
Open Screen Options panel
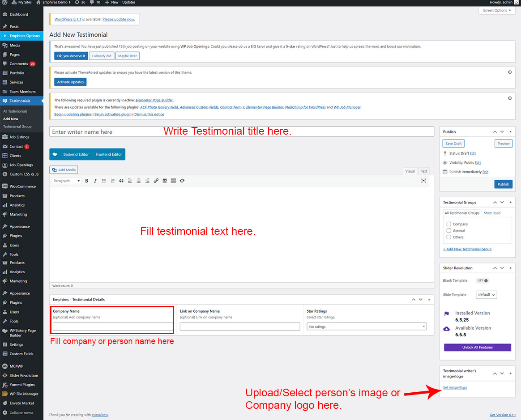click(497, 10)
